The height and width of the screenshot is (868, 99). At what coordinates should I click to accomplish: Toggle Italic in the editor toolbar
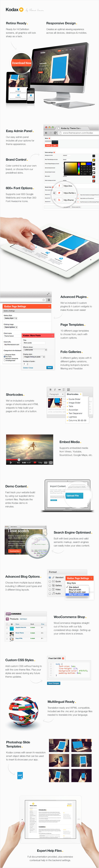pyautogui.click(x=55, y=389)
